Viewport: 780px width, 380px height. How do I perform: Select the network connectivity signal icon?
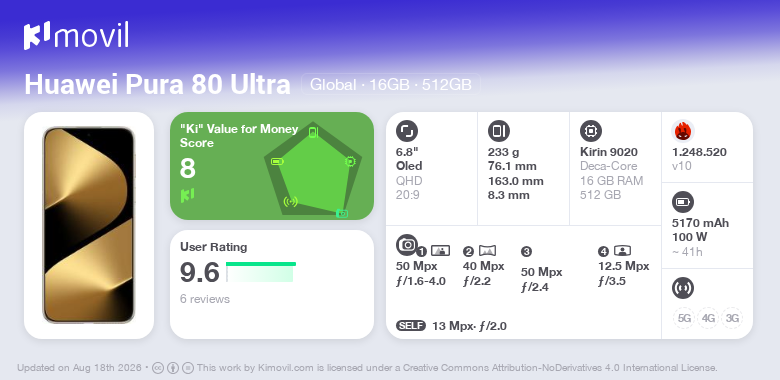[683, 288]
